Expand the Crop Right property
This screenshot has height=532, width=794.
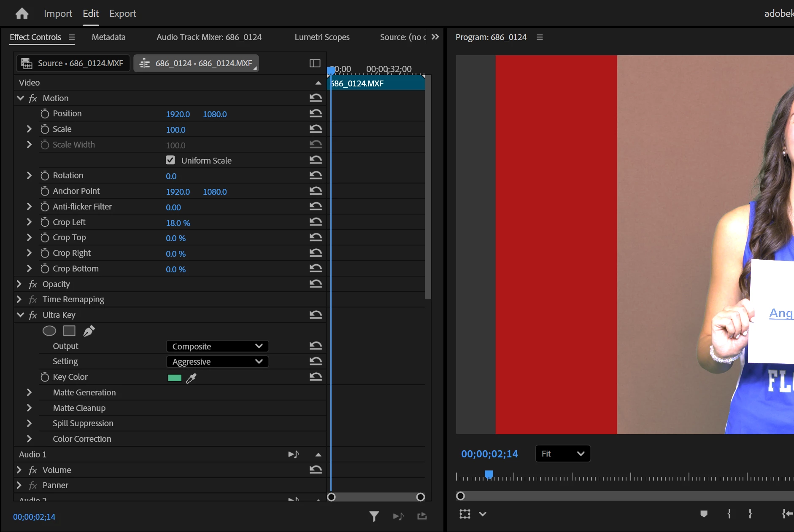point(29,253)
